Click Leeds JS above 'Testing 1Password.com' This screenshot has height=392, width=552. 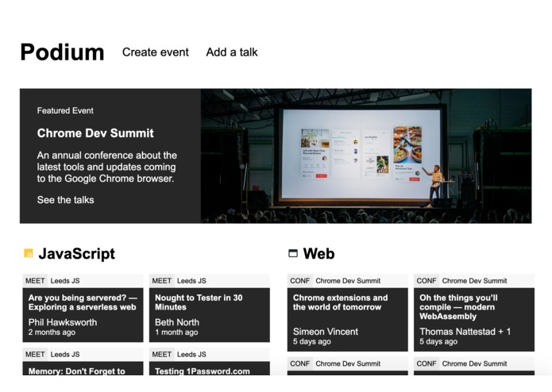coord(191,354)
